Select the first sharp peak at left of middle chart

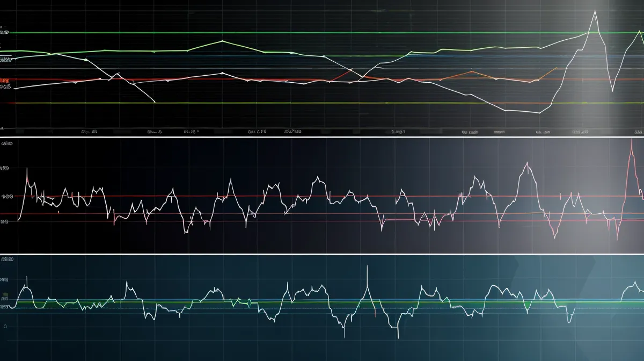(27, 169)
